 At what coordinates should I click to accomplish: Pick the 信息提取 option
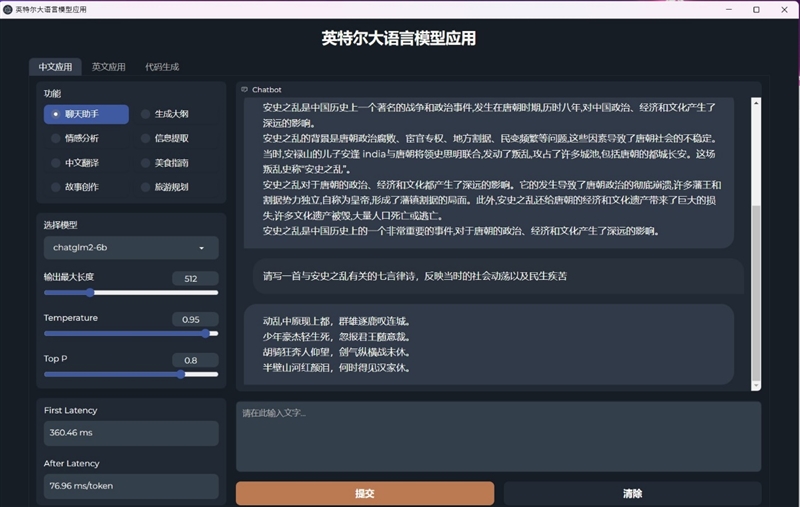coord(146,138)
